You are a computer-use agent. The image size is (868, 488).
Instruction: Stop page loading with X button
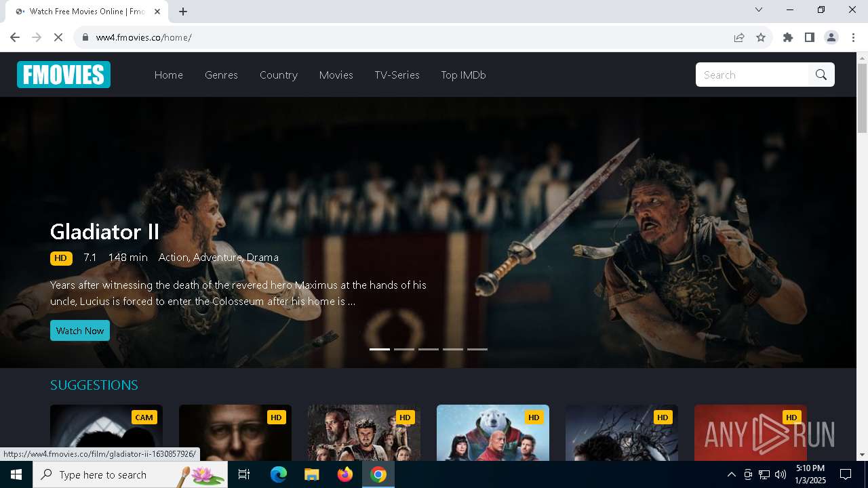pyautogui.click(x=58, y=37)
